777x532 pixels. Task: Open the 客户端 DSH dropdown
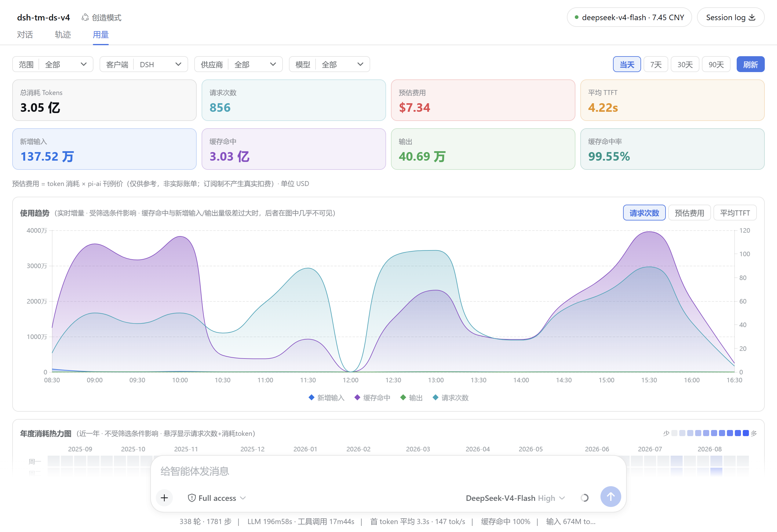click(x=144, y=64)
